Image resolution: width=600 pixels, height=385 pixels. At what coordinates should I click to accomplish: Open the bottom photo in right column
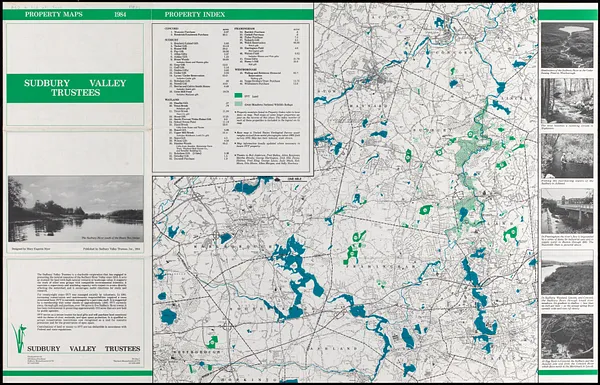coord(567,336)
